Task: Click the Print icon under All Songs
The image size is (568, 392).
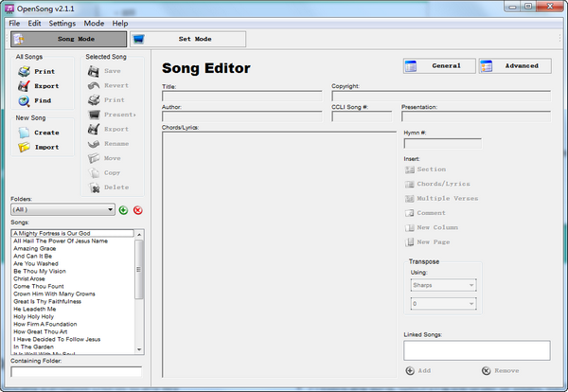Action: click(26, 71)
